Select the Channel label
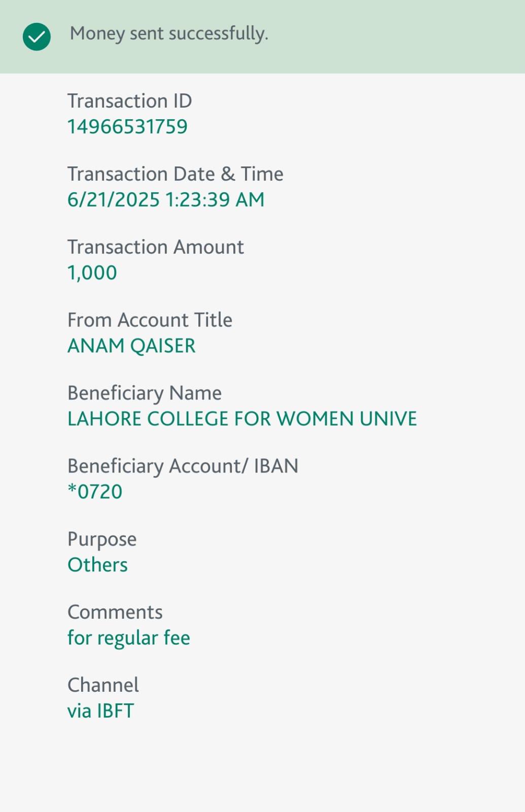Viewport: 525px width, 812px height. coord(103,685)
